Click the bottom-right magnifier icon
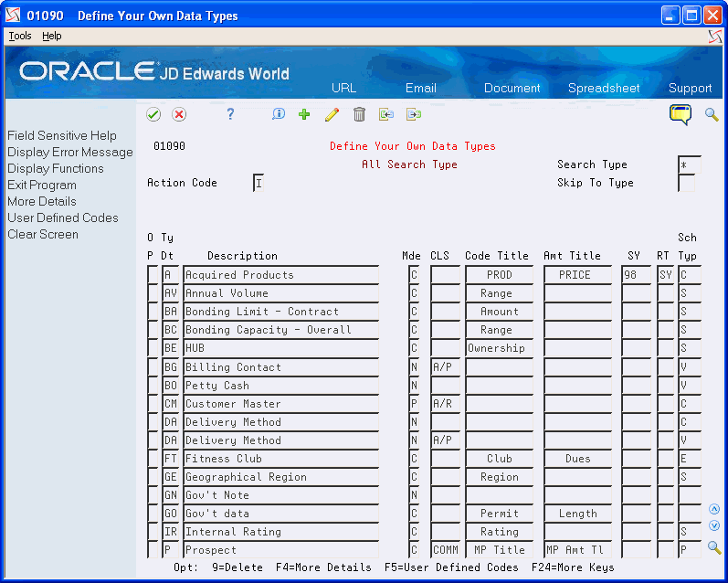 [714, 547]
